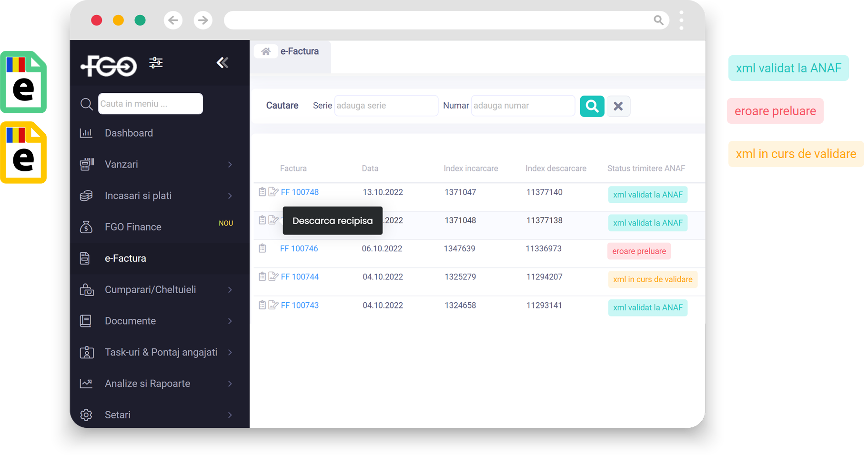Open invoice link FF 100746
Image resolution: width=868 pixels, height=455 pixels.
coord(299,248)
